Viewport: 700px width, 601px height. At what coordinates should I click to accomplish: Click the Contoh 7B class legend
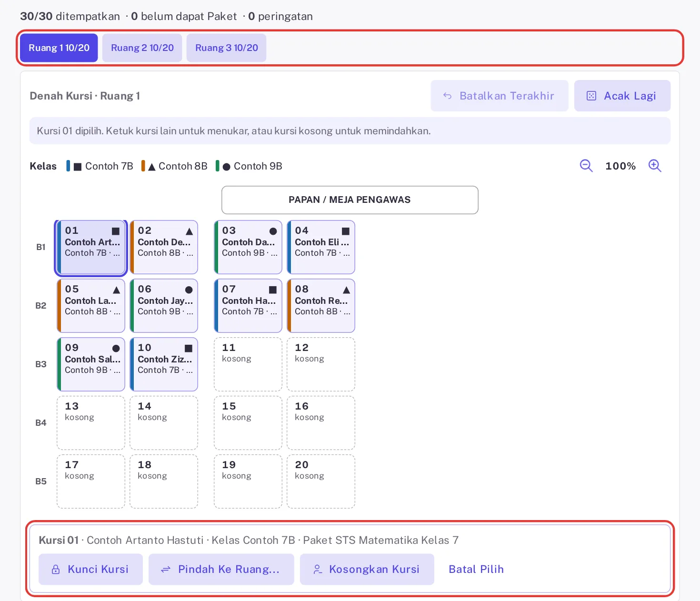100,166
